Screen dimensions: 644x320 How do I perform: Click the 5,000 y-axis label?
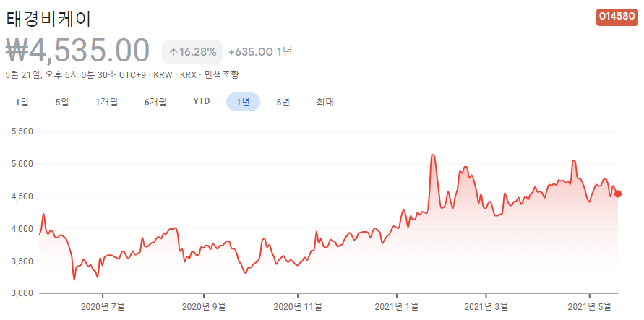pyautogui.click(x=23, y=164)
